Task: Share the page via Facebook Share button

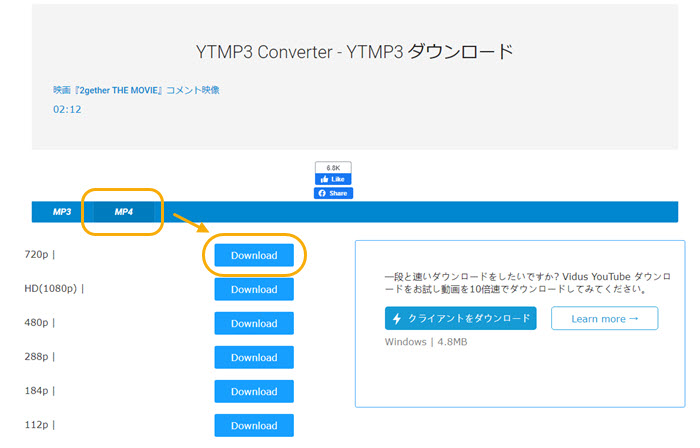Action: click(333, 193)
